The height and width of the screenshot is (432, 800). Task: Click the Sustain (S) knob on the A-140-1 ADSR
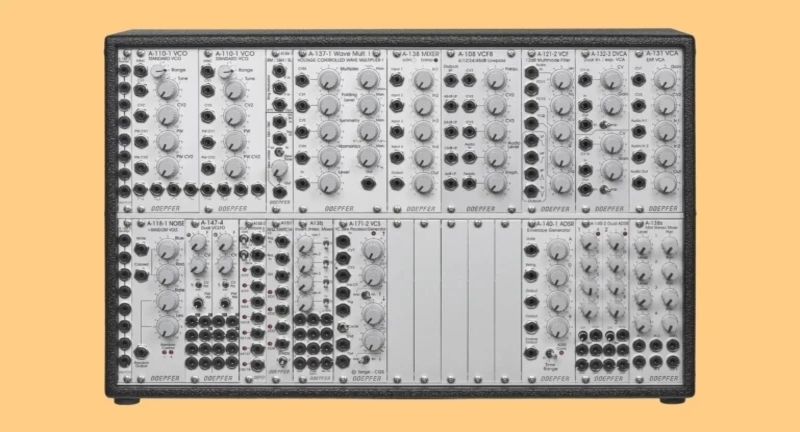pyautogui.click(x=558, y=301)
